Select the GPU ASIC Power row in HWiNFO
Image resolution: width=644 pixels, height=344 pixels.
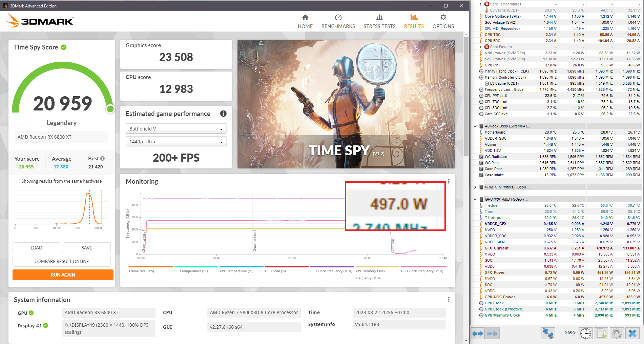click(557, 297)
